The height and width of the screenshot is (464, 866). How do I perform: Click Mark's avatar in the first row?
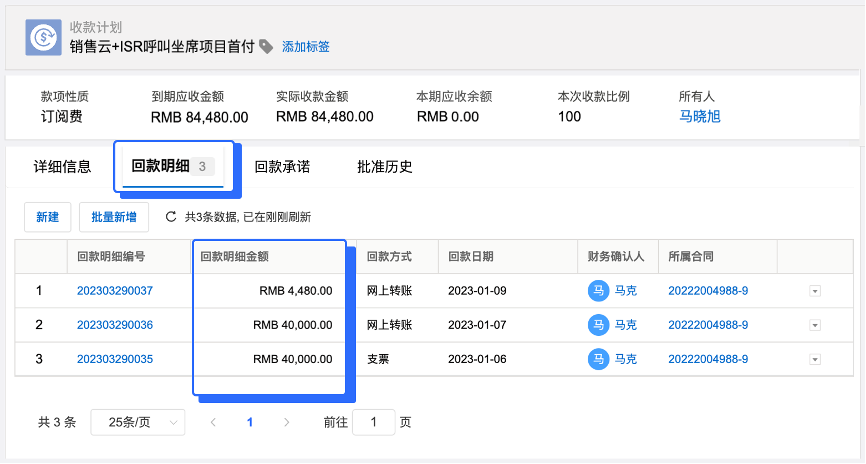point(598,291)
